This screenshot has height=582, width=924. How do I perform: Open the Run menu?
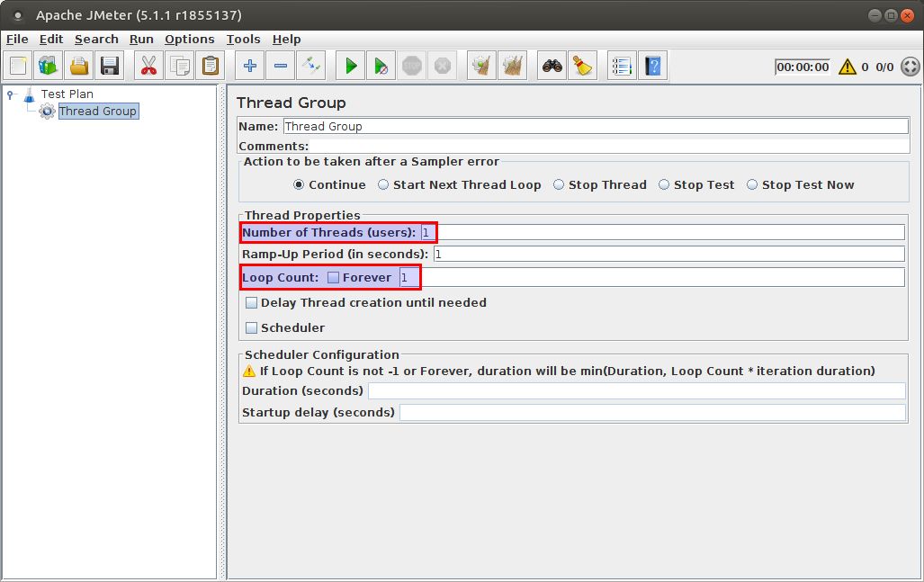coord(141,40)
